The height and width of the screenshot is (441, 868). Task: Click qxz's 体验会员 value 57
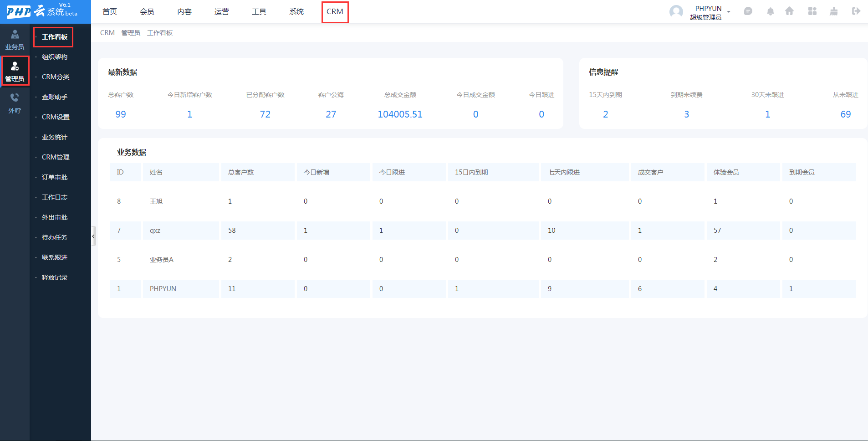pyautogui.click(x=717, y=231)
